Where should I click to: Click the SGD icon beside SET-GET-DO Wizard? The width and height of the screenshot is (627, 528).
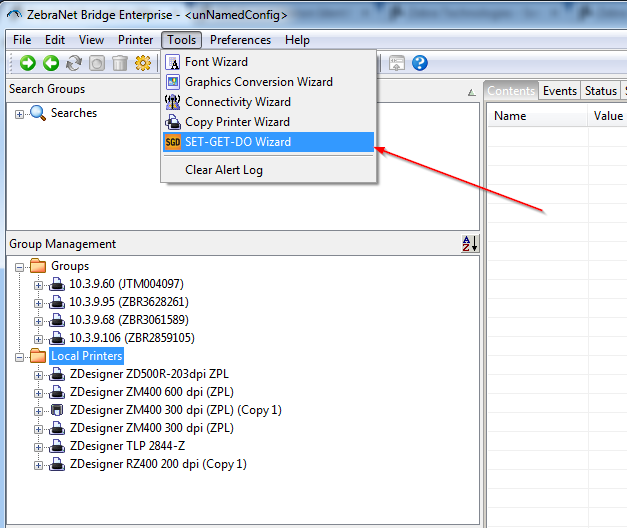pos(173,142)
